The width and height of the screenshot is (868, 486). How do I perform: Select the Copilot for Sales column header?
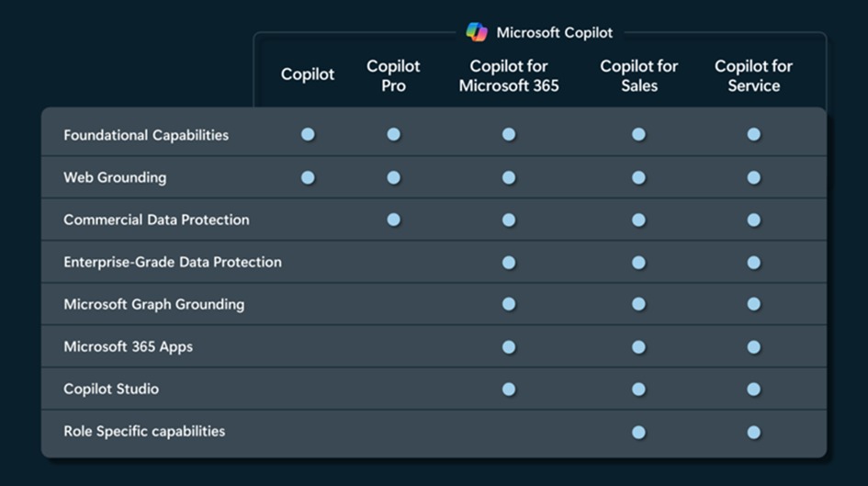(x=638, y=75)
